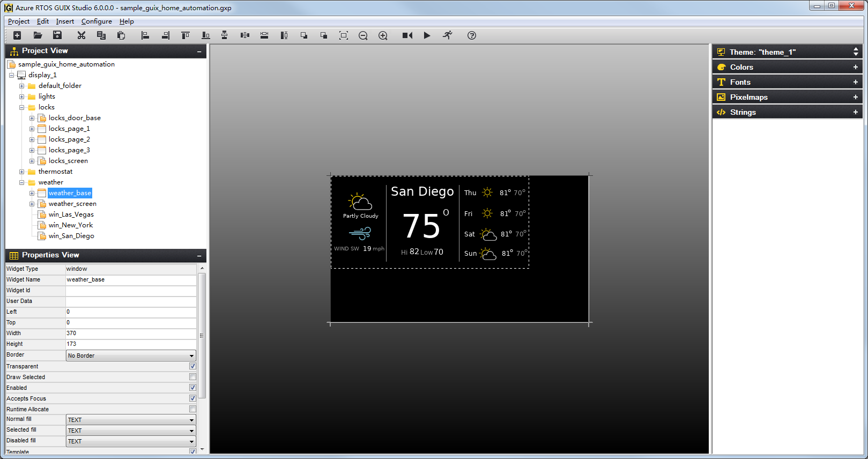Click the Record Macro camera icon
This screenshot has height=459, width=868.
407,35
